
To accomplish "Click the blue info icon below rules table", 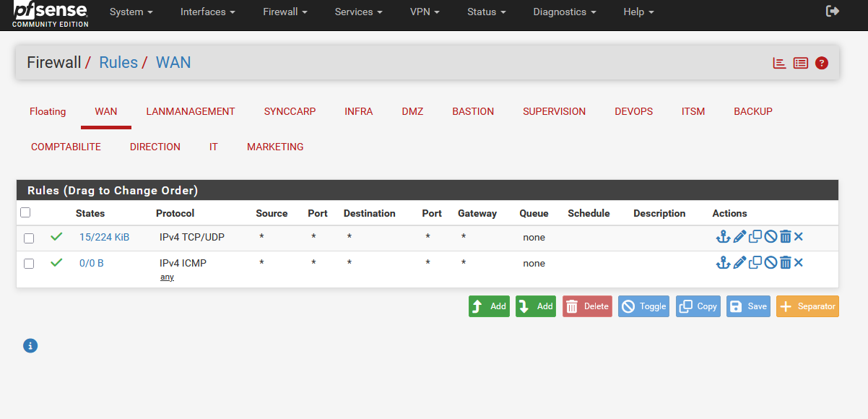I will (x=30, y=346).
